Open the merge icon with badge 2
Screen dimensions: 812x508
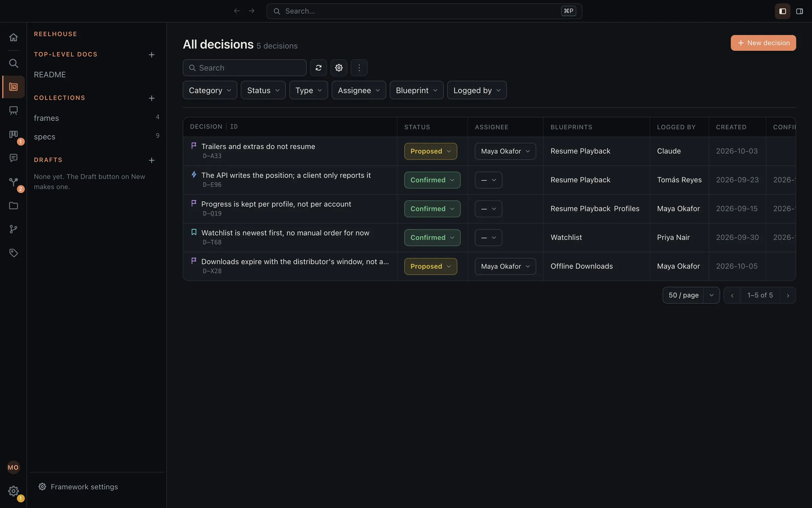coord(13,182)
